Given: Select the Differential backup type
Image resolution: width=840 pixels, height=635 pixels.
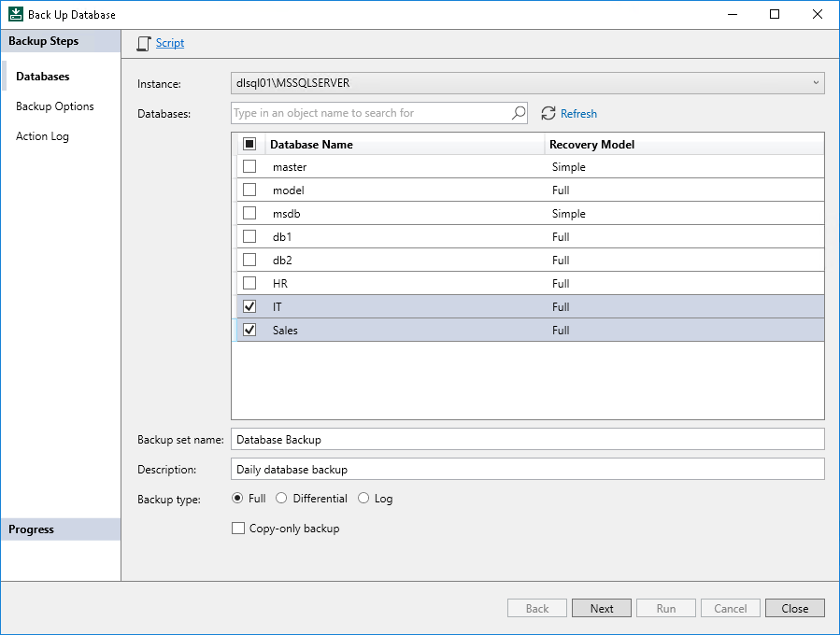Looking at the screenshot, I should coord(281,499).
